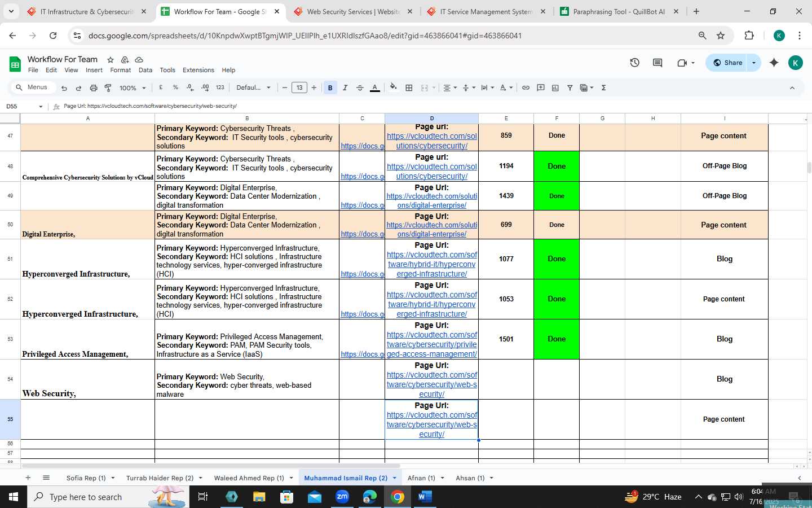812x508 pixels.
Task: Open the Default font dropdown
Action: [x=253, y=87]
